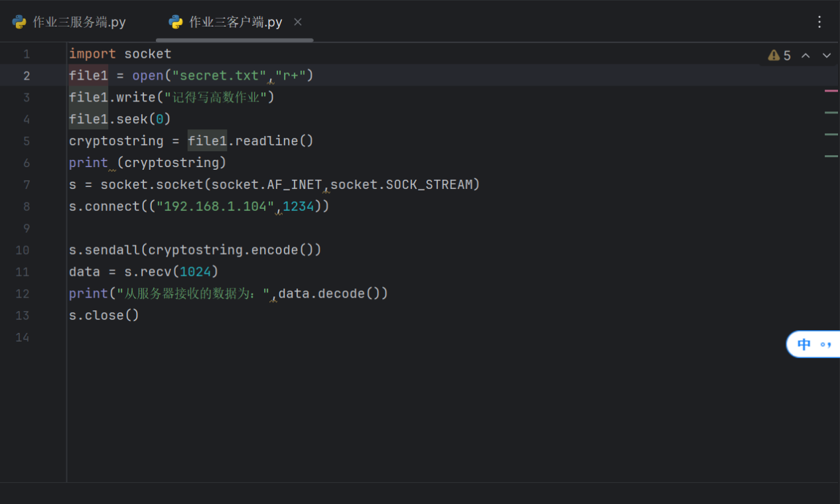Toggle the 中 Chinese input mode indicator
Viewport: 840px width, 504px height.
(x=804, y=344)
